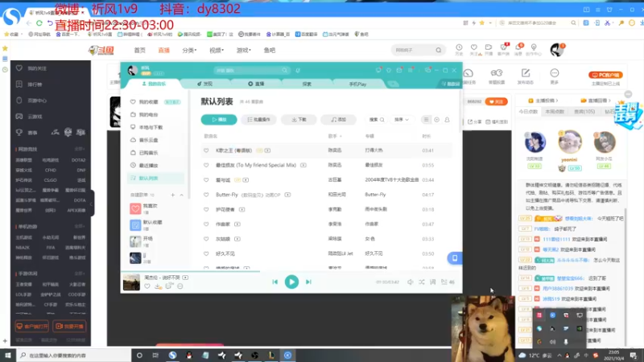Click the 下载 download button
This screenshot has width=644, height=362.
click(299, 119)
